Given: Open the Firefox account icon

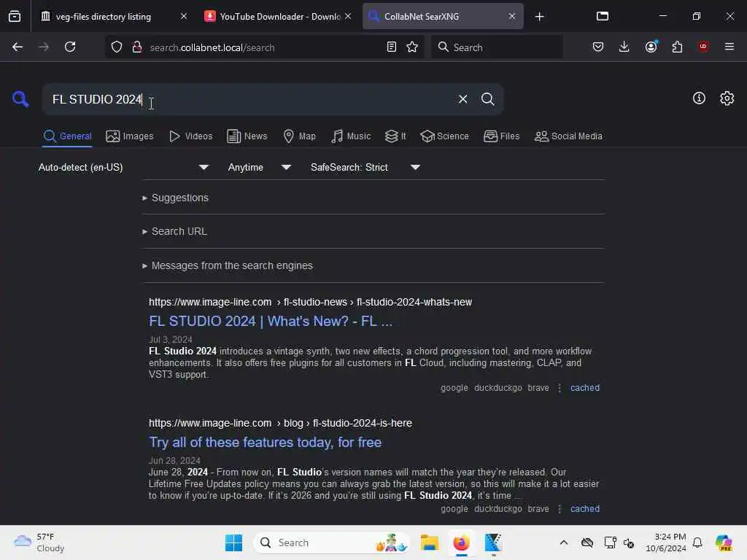Looking at the screenshot, I should click(x=651, y=47).
